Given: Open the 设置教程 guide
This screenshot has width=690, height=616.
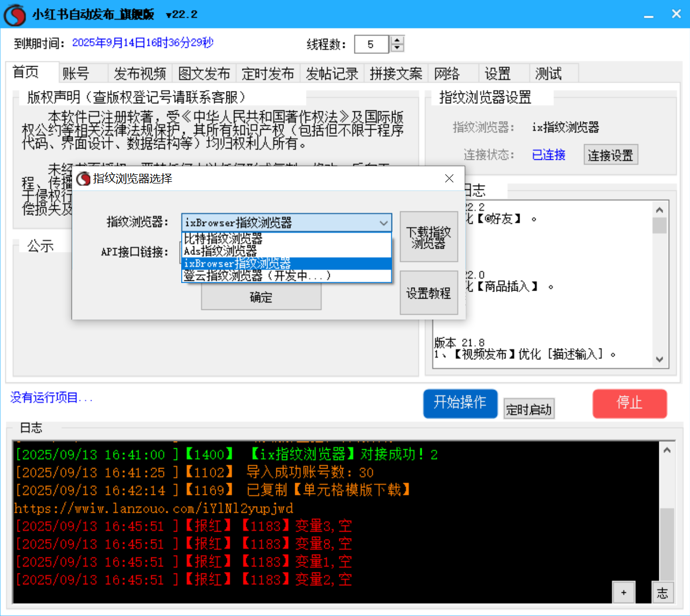Looking at the screenshot, I should point(429,292).
